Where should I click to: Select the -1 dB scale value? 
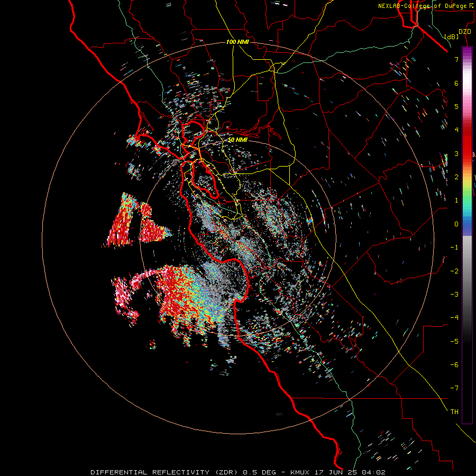click(x=454, y=248)
